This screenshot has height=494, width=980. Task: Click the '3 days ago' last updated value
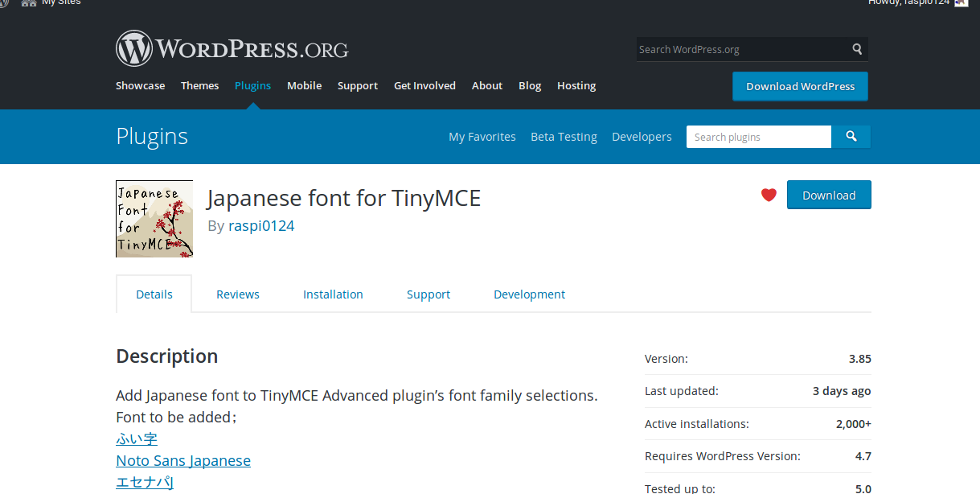(x=842, y=391)
